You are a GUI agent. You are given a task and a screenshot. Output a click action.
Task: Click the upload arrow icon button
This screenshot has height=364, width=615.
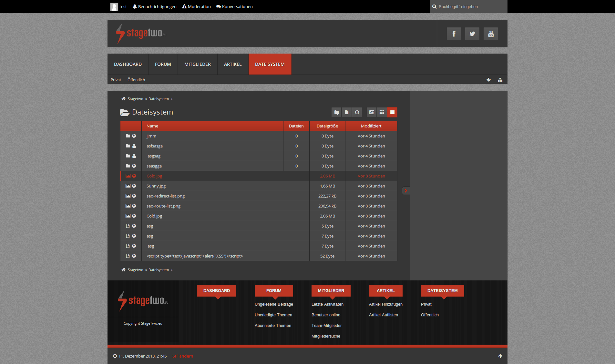(357, 112)
